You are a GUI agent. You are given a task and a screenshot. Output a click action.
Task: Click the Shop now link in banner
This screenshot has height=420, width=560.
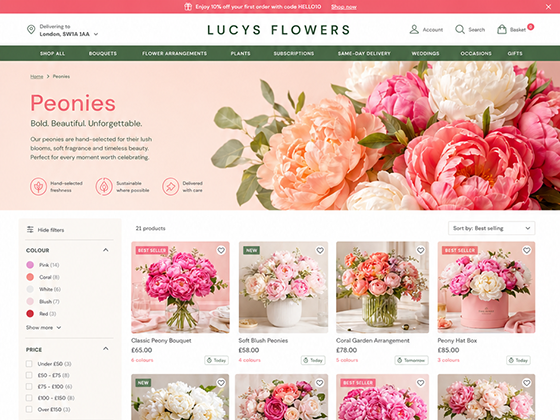click(344, 7)
